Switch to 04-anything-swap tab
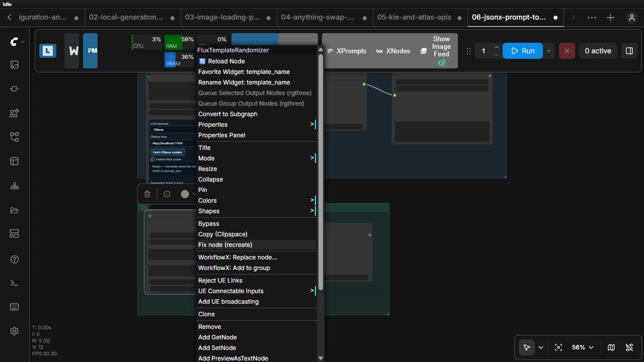The height and width of the screenshot is (362, 644). point(324,17)
